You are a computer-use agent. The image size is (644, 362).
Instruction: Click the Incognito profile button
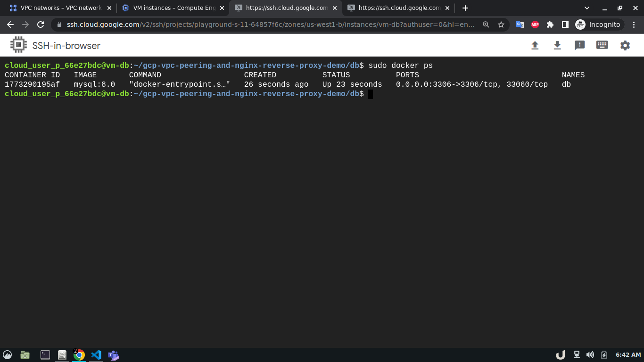click(x=598, y=25)
